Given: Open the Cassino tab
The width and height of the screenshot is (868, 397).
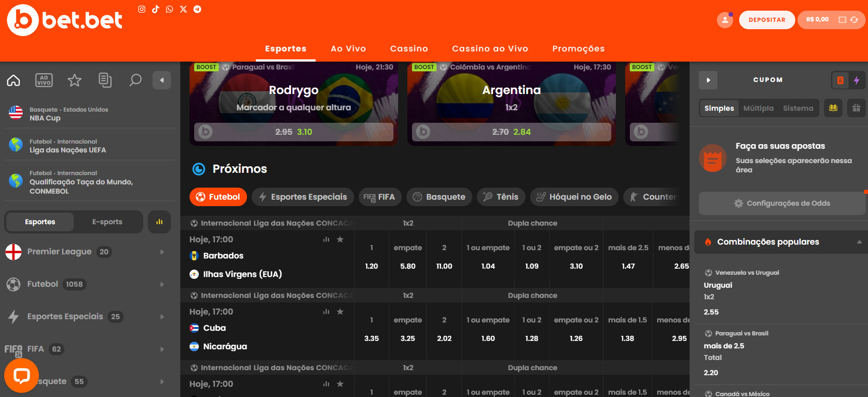Looking at the screenshot, I should coord(409,49).
